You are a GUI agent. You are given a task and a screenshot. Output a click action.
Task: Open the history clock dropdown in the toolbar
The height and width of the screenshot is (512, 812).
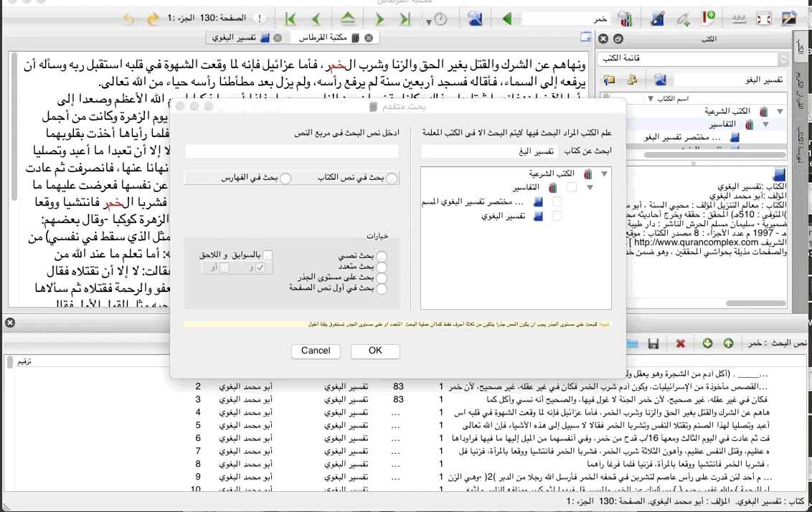tap(437, 19)
